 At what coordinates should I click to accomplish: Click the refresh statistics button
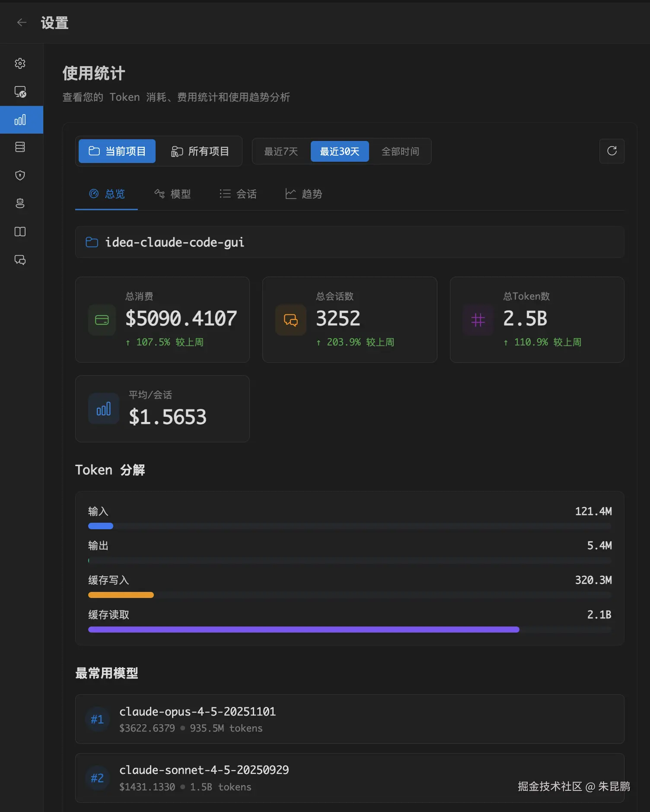pyautogui.click(x=612, y=151)
